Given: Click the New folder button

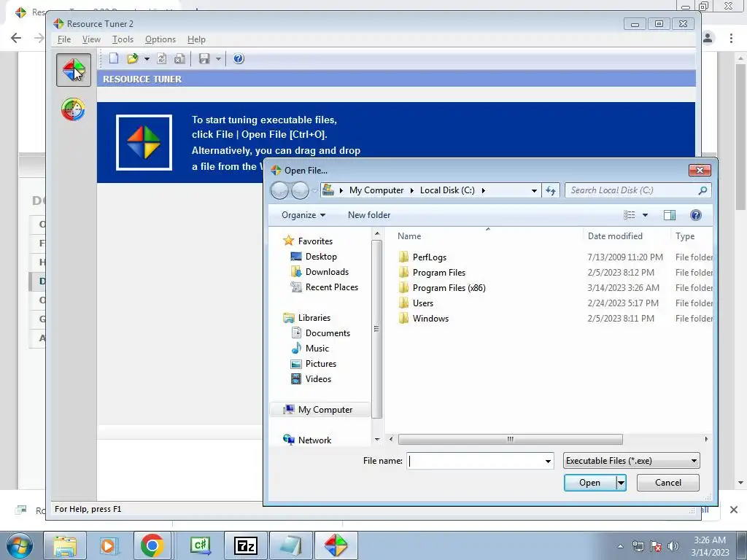Looking at the screenshot, I should tap(368, 215).
